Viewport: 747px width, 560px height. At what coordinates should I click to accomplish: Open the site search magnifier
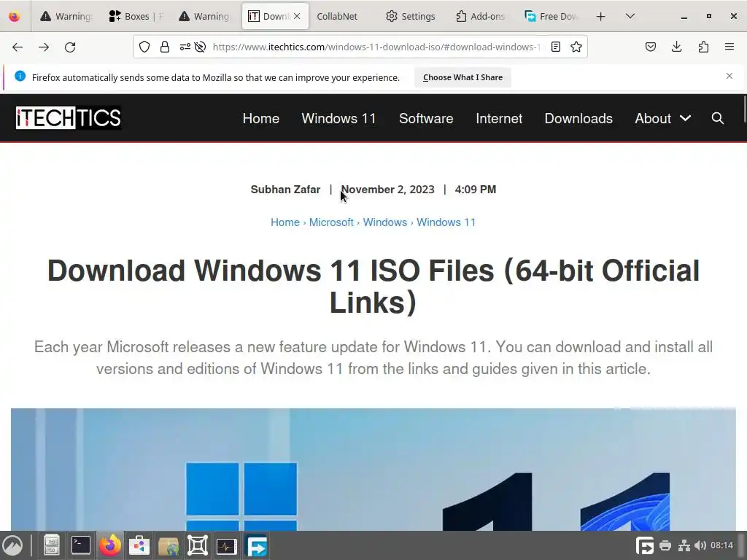(x=718, y=118)
